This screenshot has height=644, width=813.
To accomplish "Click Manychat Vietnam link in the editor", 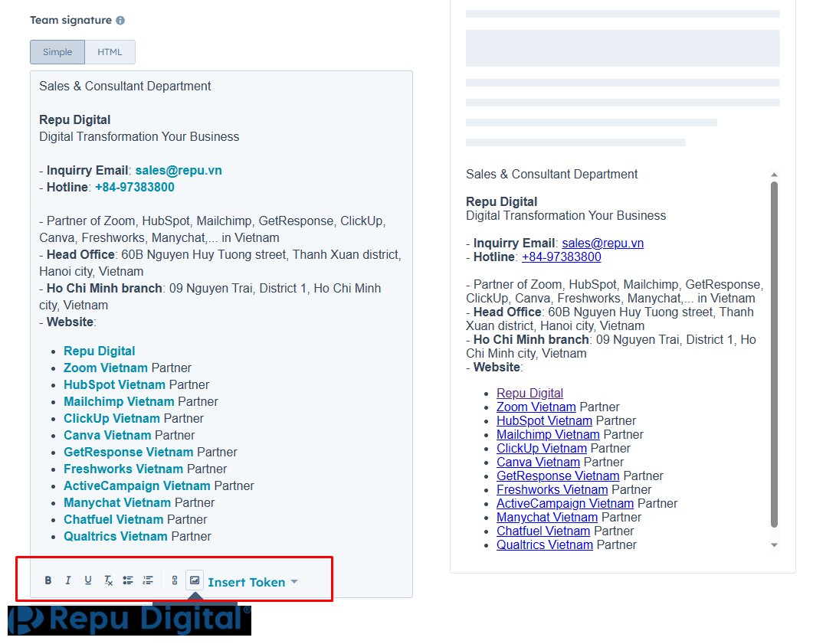I will point(117,502).
